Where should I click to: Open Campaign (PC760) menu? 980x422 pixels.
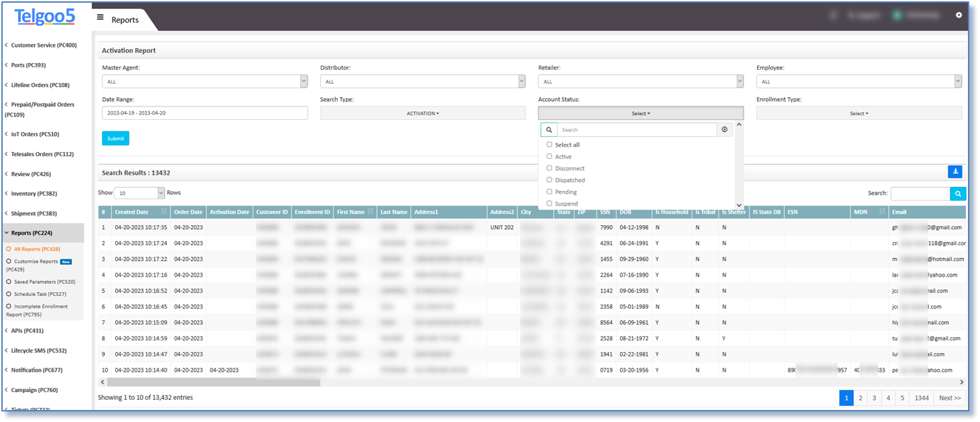click(34, 390)
